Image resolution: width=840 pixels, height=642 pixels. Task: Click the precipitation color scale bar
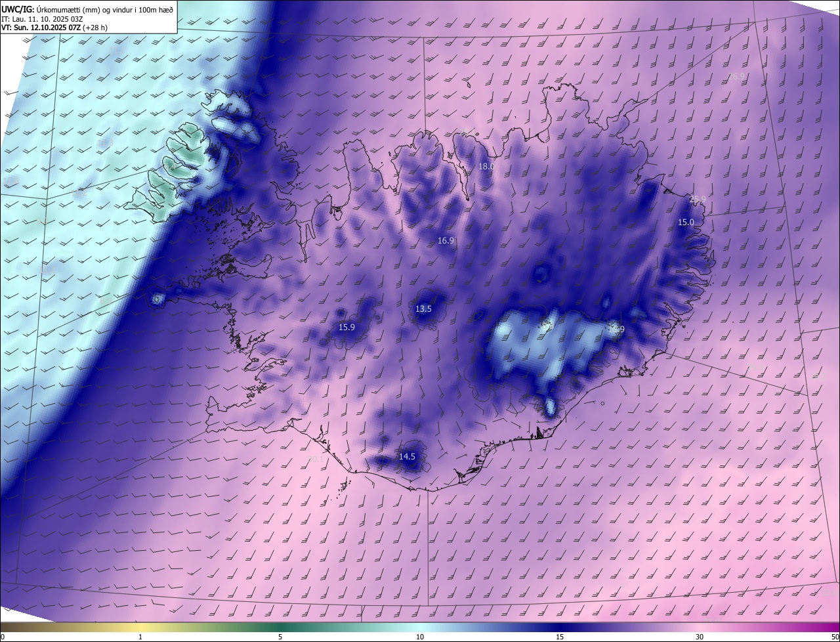pos(420,627)
